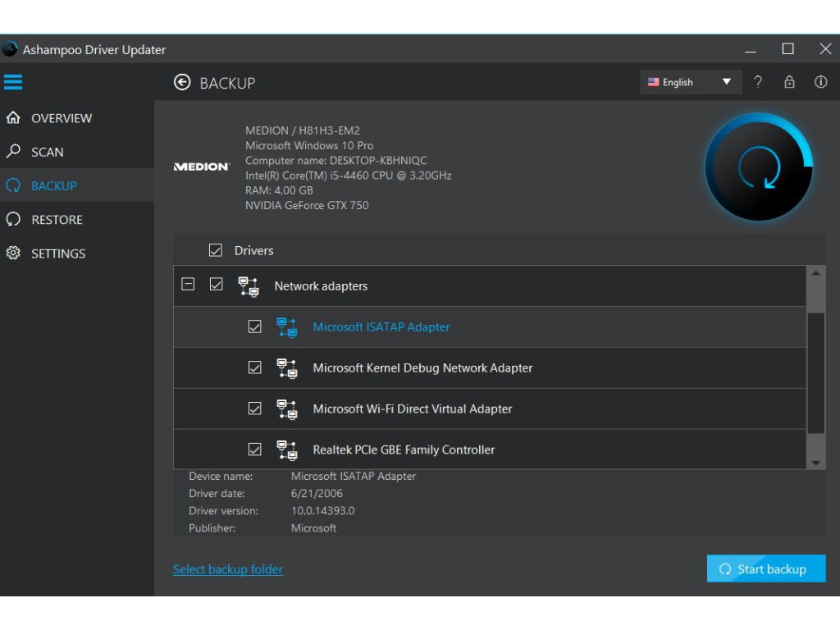
Task: Open help via question mark icon
Action: pos(758,82)
